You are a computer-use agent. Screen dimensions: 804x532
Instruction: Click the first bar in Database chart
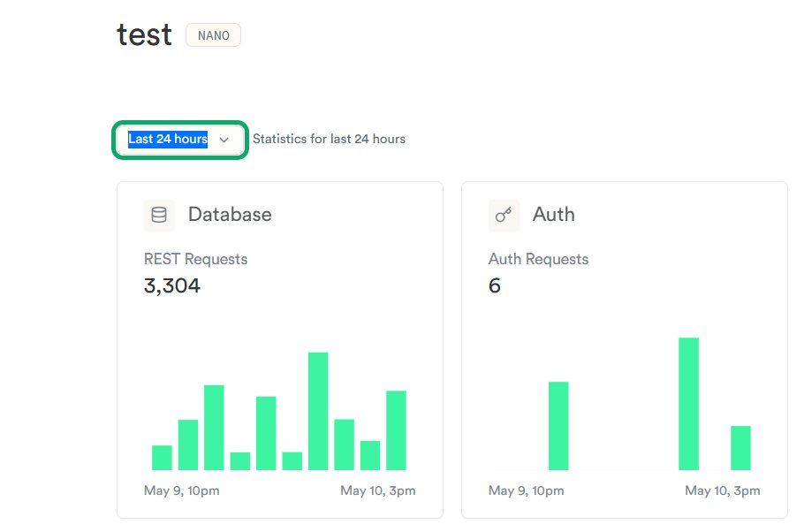[x=162, y=458]
